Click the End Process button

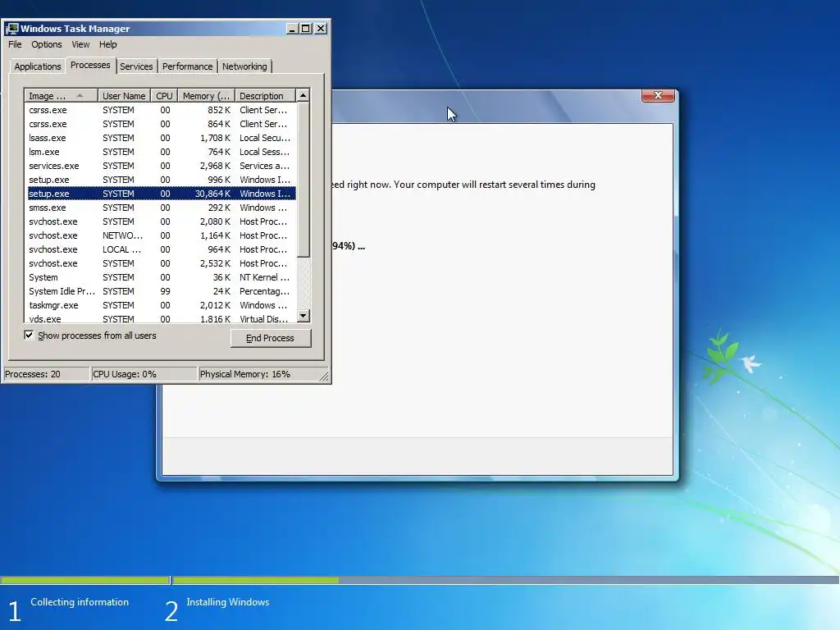(271, 338)
